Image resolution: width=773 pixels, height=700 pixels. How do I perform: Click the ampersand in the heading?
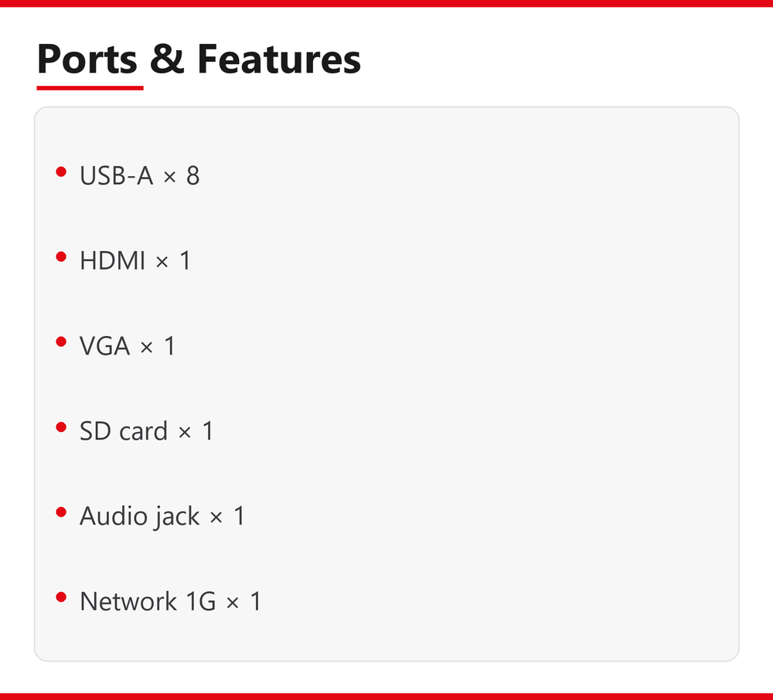point(167,59)
